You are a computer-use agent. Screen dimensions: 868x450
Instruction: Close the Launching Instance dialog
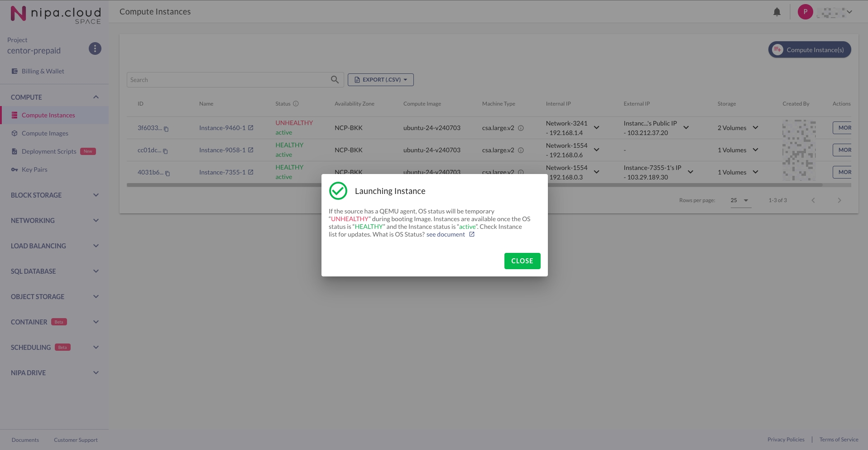pyautogui.click(x=522, y=261)
